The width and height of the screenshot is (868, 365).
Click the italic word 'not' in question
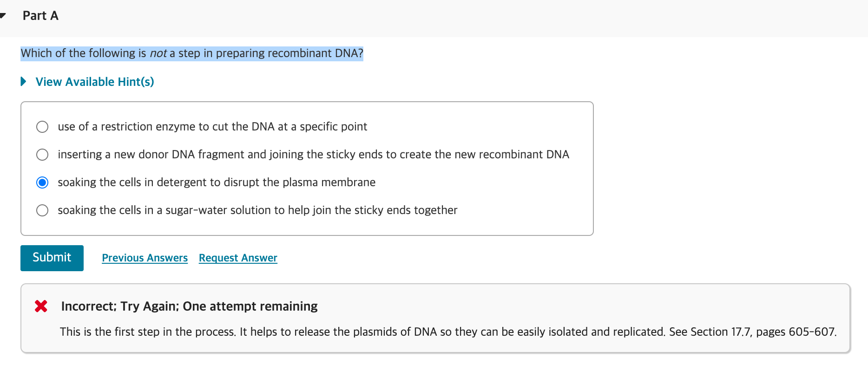tap(158, 53)
